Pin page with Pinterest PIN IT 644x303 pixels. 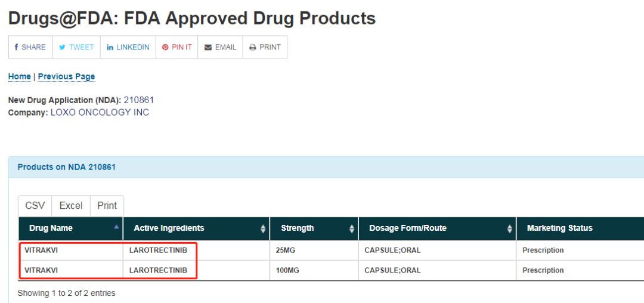coord(177,47)
